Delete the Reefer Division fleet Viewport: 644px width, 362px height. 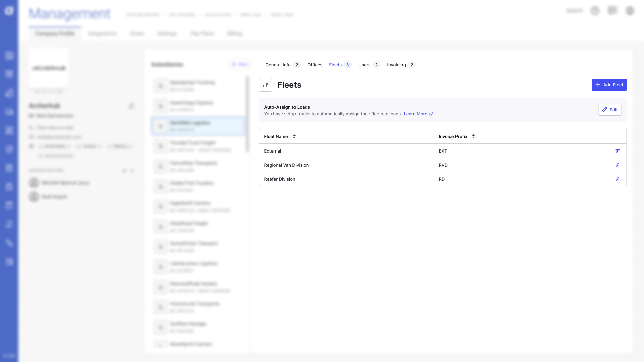[618, 179]
